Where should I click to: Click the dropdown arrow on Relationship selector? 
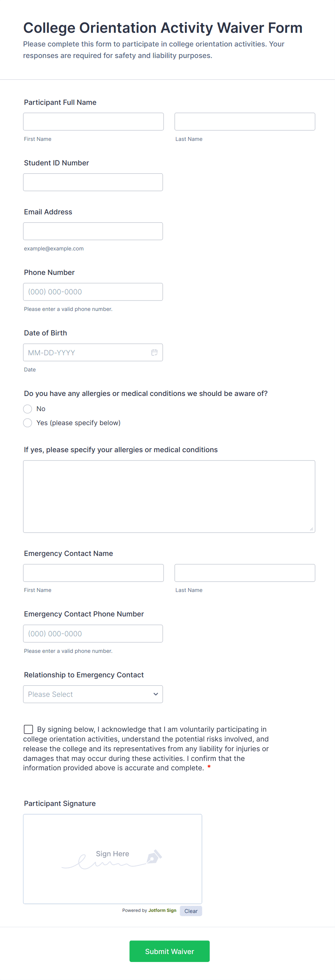point(156,694)
